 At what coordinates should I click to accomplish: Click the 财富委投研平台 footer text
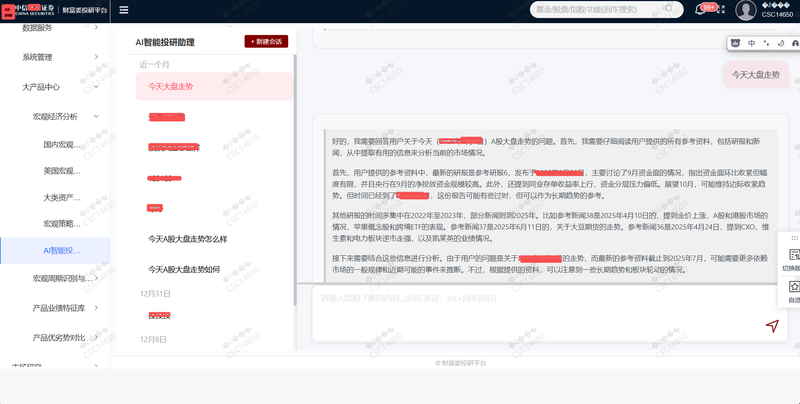[x=461, y=363]
